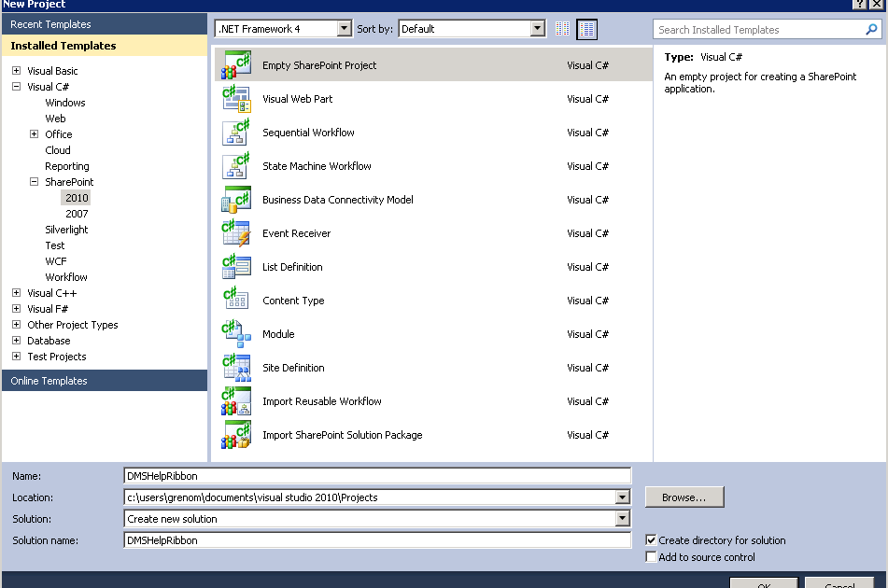Click the Module template icon
Image resolution: width=888 pixels, height=588 pixels.
236,334
